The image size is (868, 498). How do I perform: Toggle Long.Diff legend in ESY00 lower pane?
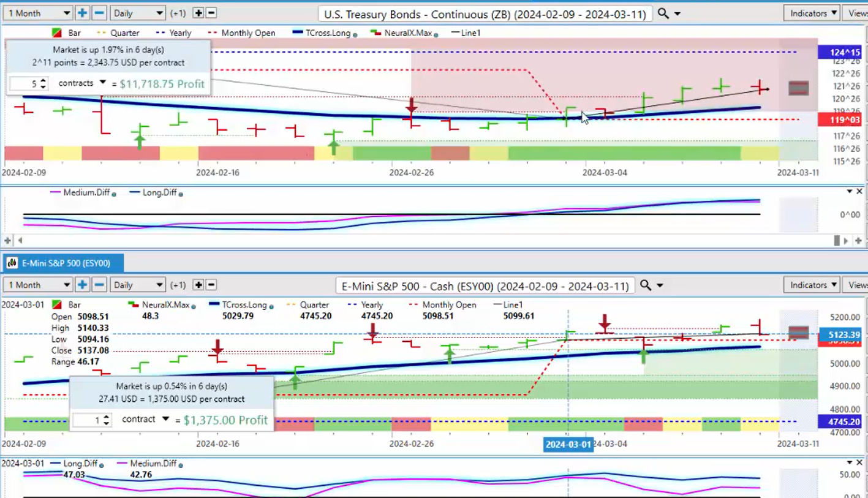click(x=77, y=464)
